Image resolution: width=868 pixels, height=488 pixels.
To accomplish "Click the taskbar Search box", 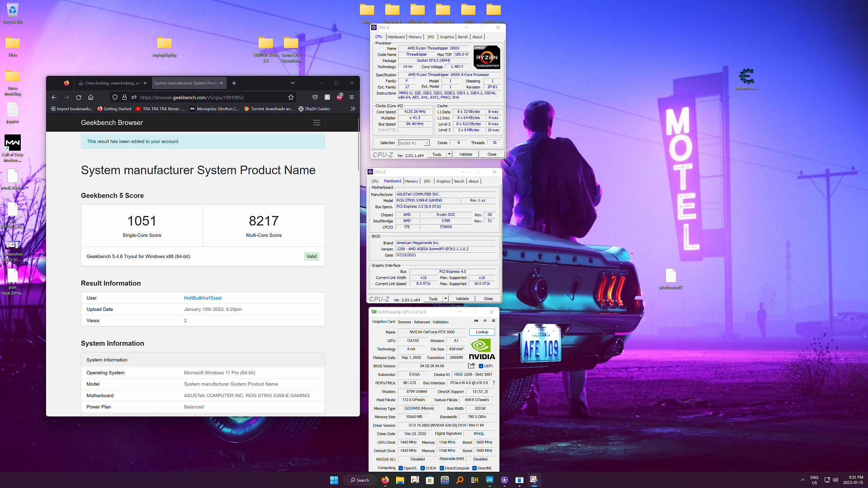I will coord(360,480).
